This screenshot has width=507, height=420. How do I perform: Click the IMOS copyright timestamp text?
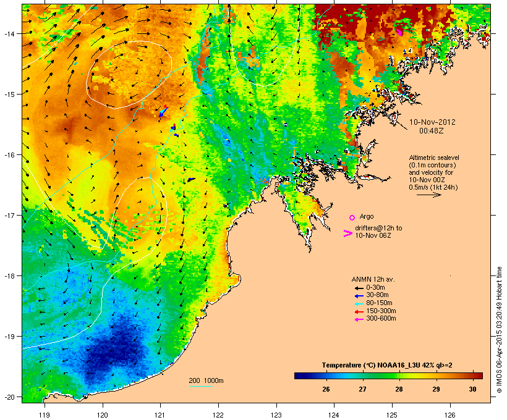click(499, 330)
